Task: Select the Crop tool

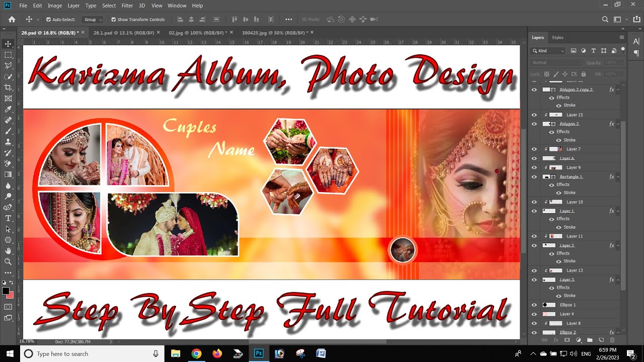Action: pyautogui.click(x=8, y=87)
